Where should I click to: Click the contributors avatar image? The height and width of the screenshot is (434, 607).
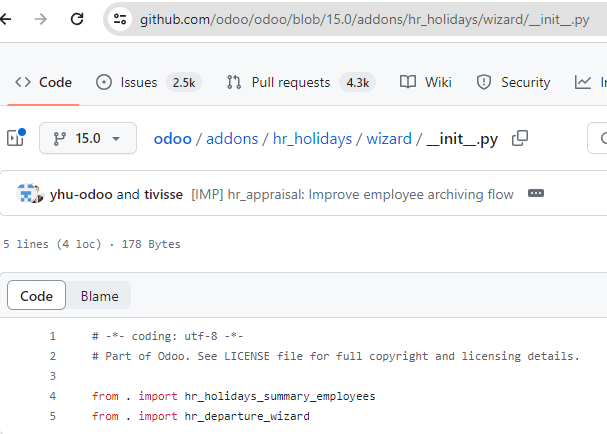click(30, 194)
